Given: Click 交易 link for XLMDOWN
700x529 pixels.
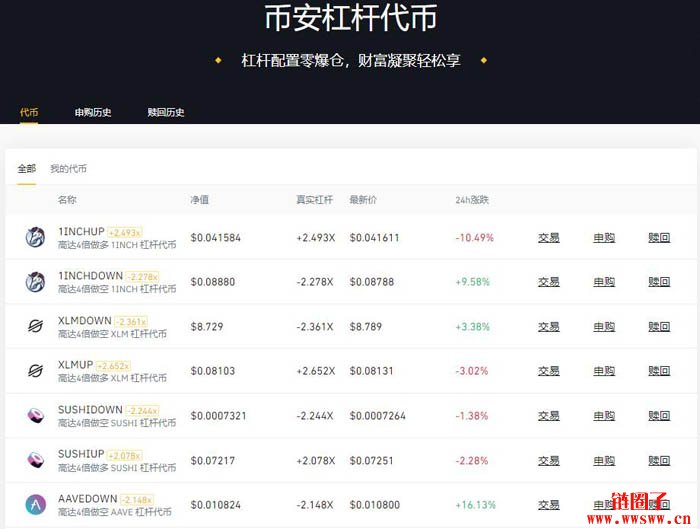Looking at the screenshot, I should tap(549, 327).
